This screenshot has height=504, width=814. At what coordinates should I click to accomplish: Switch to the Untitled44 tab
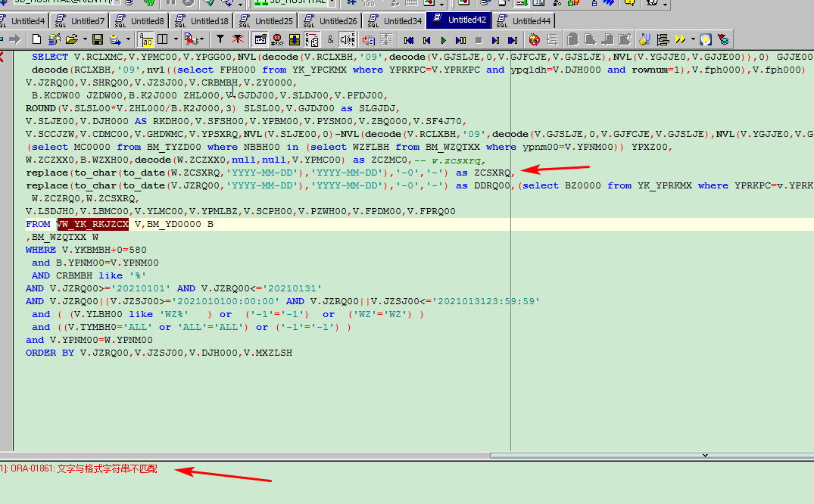pyautogui.click(x=523, y=20)
